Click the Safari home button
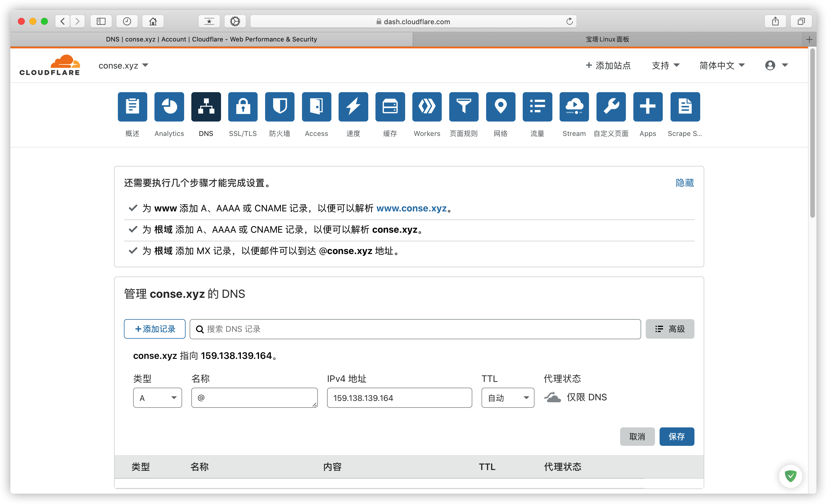The width and height of the screenshot is (827, 504). [x=153, y=22]
